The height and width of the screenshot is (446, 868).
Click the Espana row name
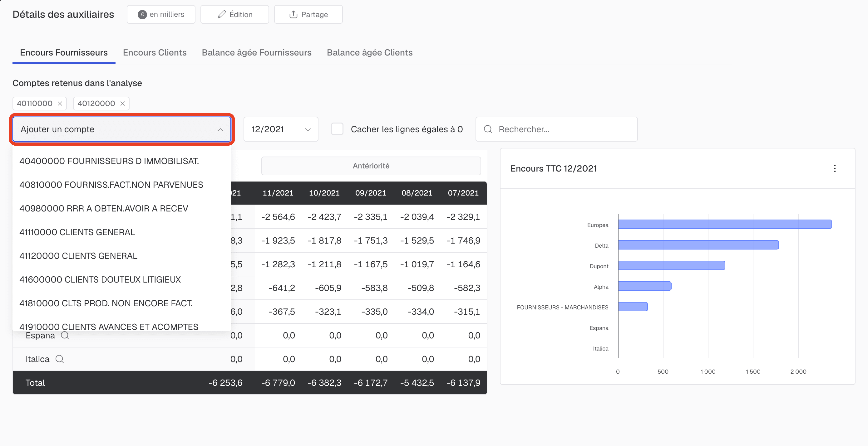click(x=40, y=335)
